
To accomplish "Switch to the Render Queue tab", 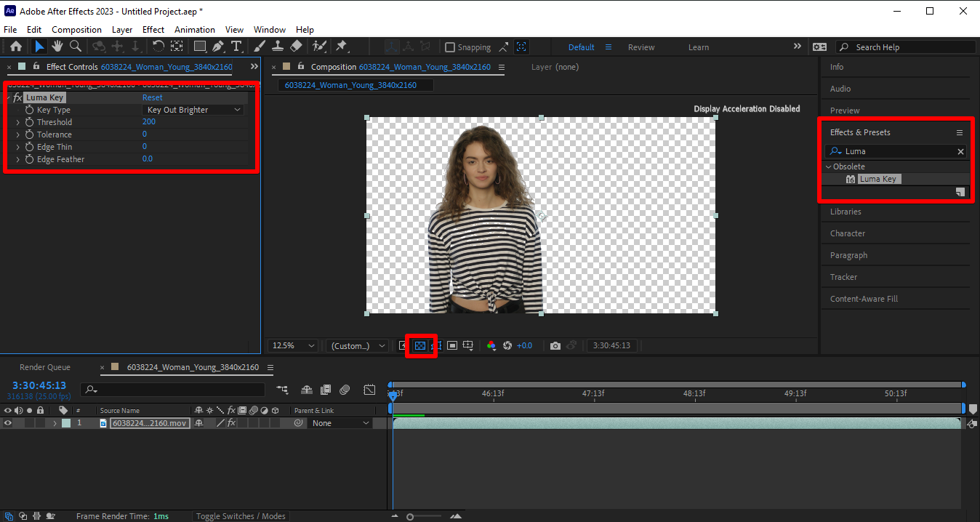I will point(45,367).
